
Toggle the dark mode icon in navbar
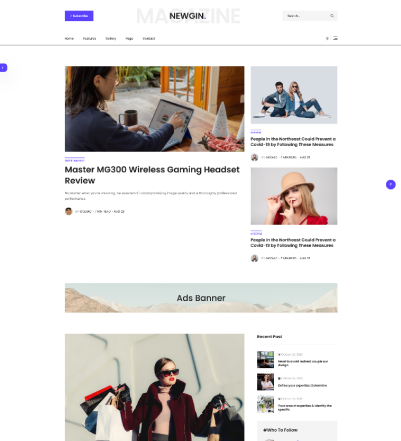pyautogui.click(x=327, y=38)
